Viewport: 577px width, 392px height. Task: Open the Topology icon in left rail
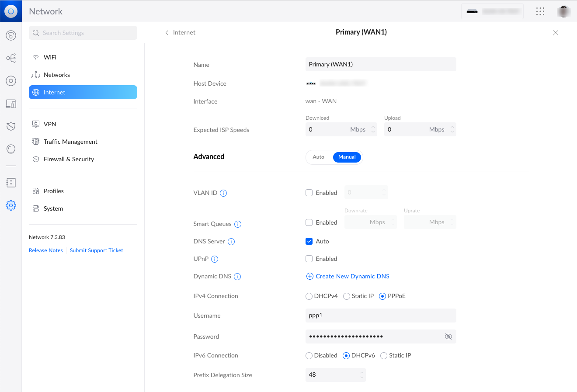pos(11,58)
